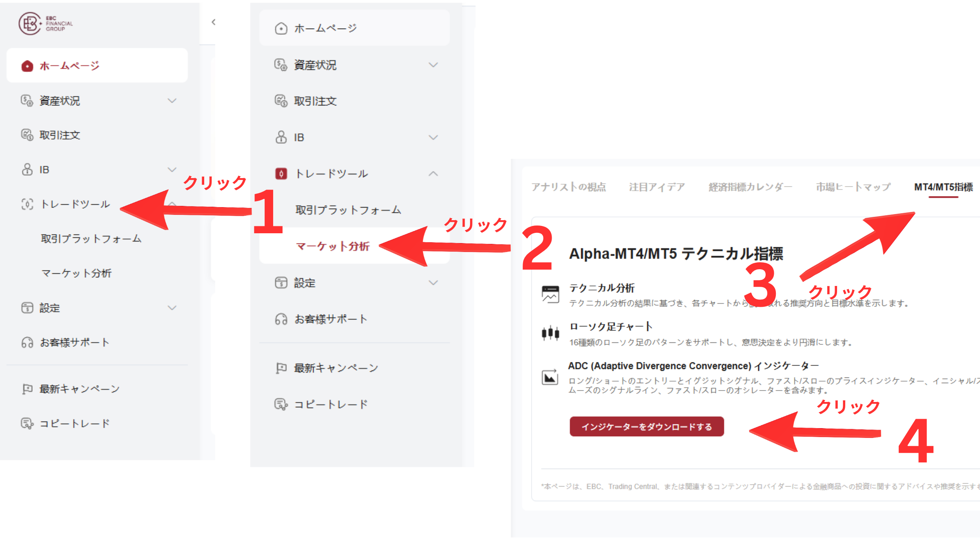Click トレードツール label in left sidebar
980x547 pixels.
75,204
